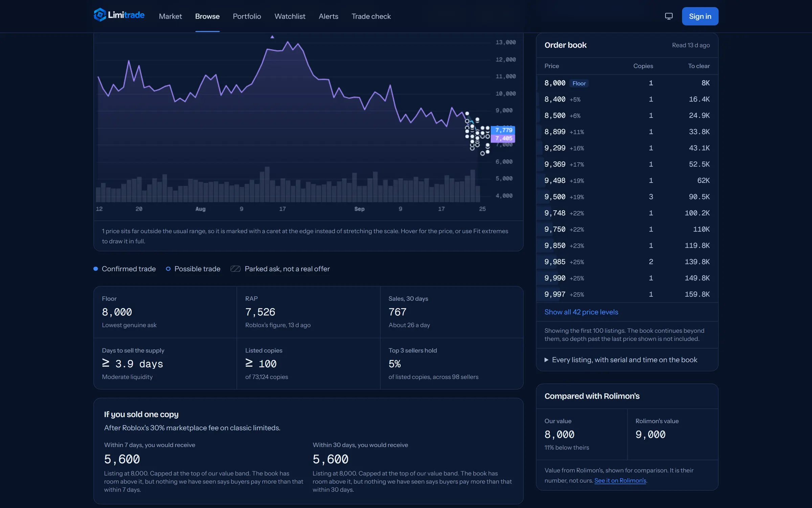Click the Copies column header
The height and width of the screenshot is (508, 812).
coord(643,66)
